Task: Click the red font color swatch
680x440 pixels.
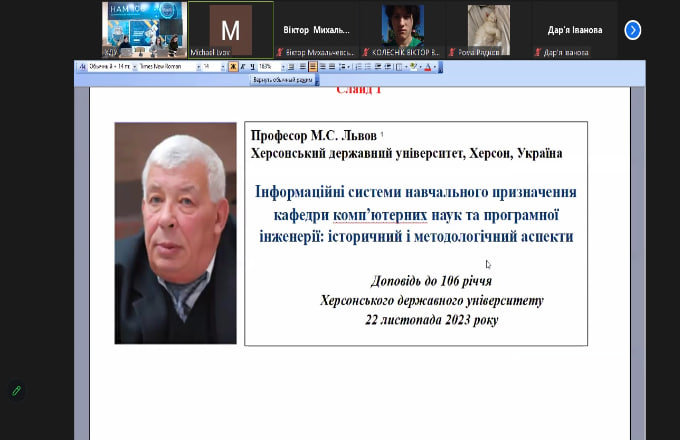Action: (x=428, y=67)
